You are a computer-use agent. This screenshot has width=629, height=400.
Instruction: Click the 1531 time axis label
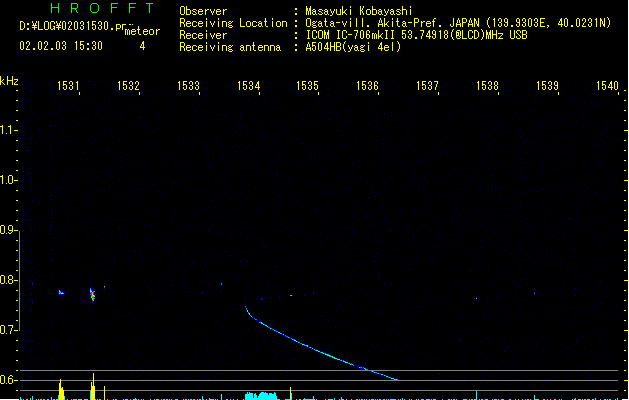tap(68, 86)
